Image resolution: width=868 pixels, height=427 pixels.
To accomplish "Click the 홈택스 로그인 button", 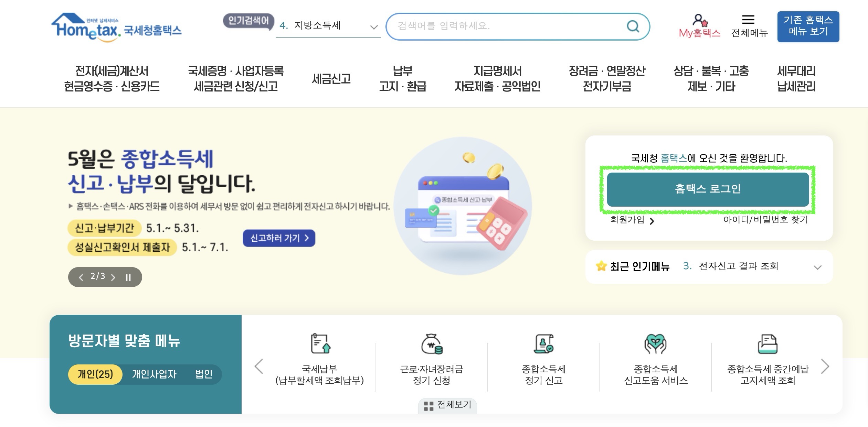I will point(708,189).
